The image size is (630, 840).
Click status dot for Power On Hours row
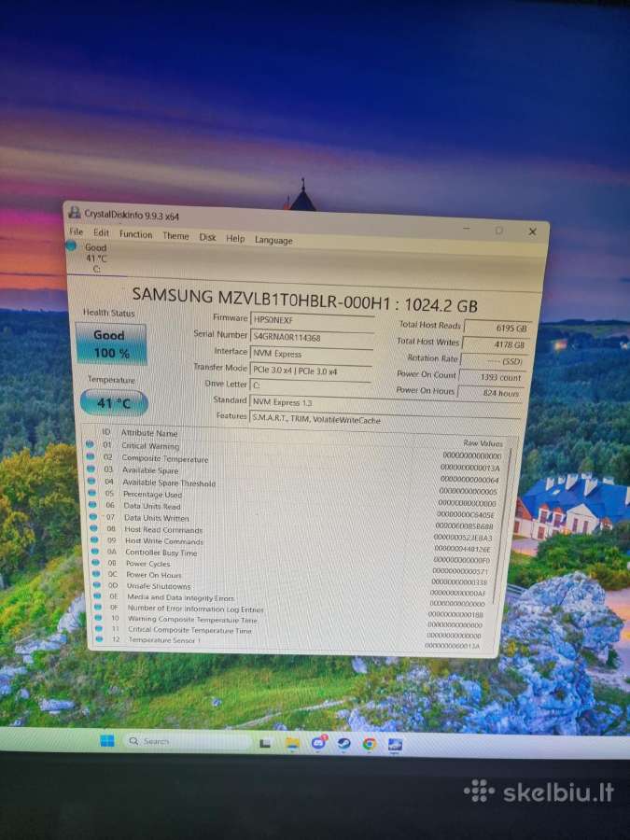96,574
